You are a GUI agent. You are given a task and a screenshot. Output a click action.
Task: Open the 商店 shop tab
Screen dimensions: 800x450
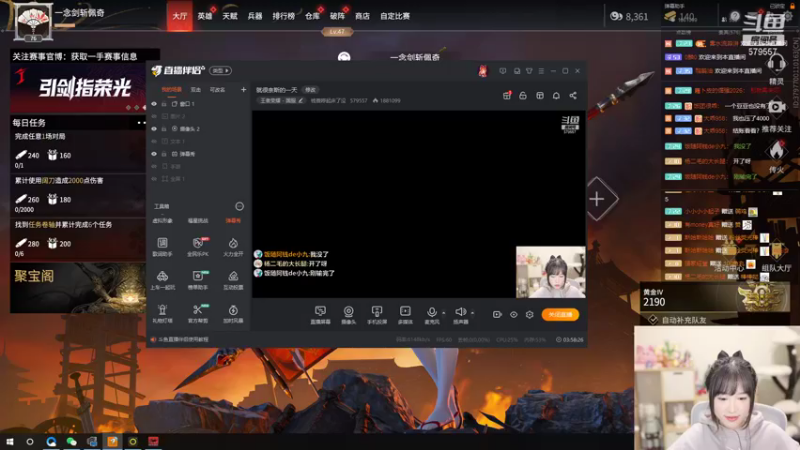click(x=362, y=16)
